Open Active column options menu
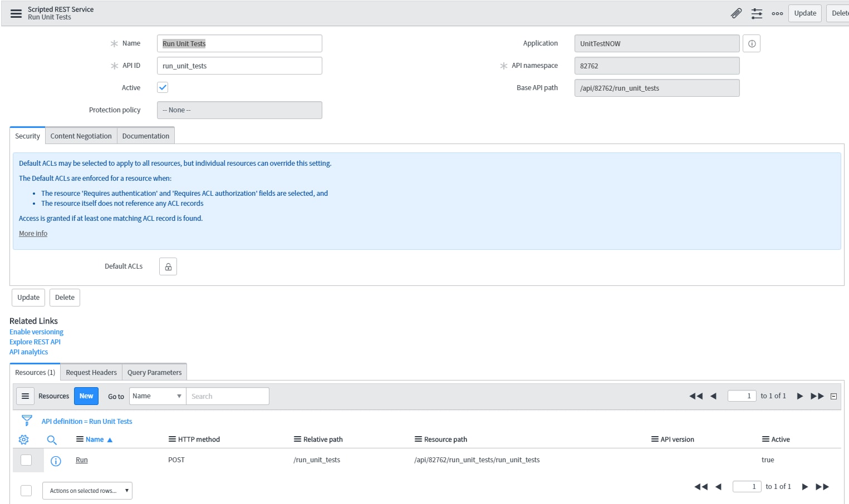The height and width of the screenshot is (504, 849). click(765, 439)
